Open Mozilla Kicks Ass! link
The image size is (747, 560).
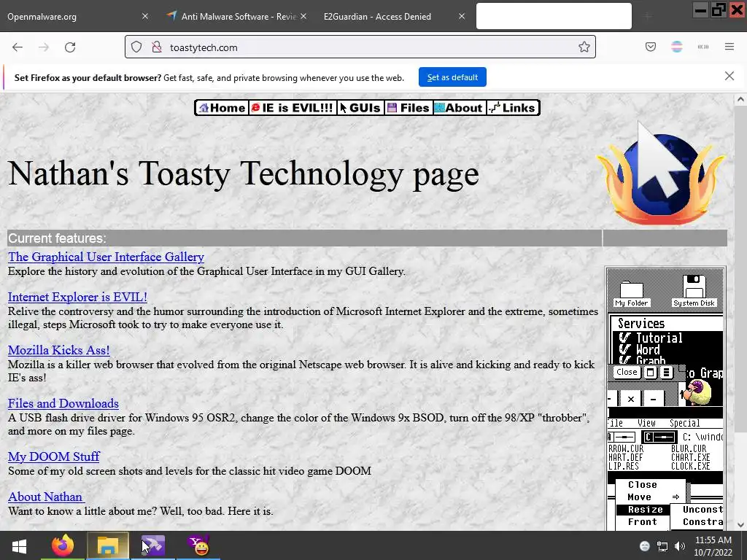tap(58, 351)
